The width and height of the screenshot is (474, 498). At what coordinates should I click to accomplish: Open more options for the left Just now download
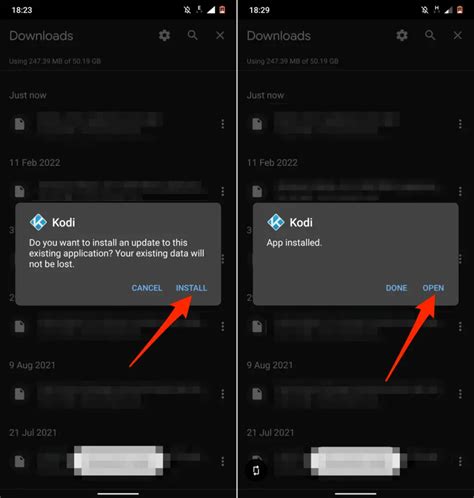[222, 124]
